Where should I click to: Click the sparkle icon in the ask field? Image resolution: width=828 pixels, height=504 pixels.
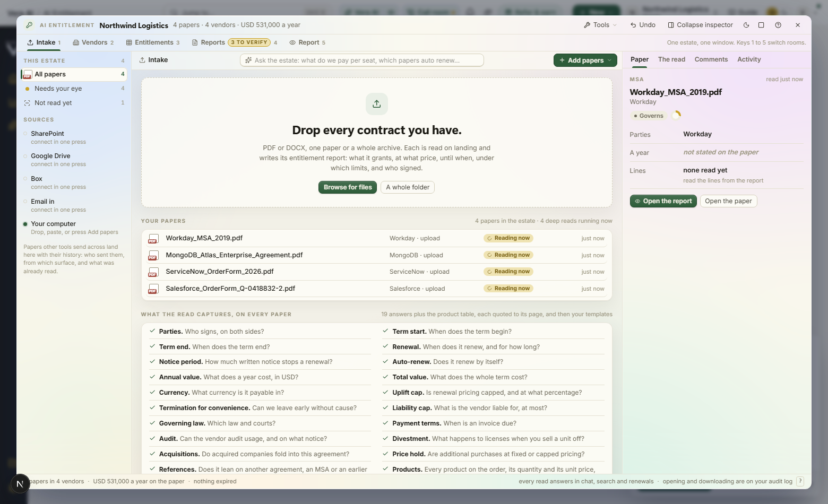click(x=248, y=60)
